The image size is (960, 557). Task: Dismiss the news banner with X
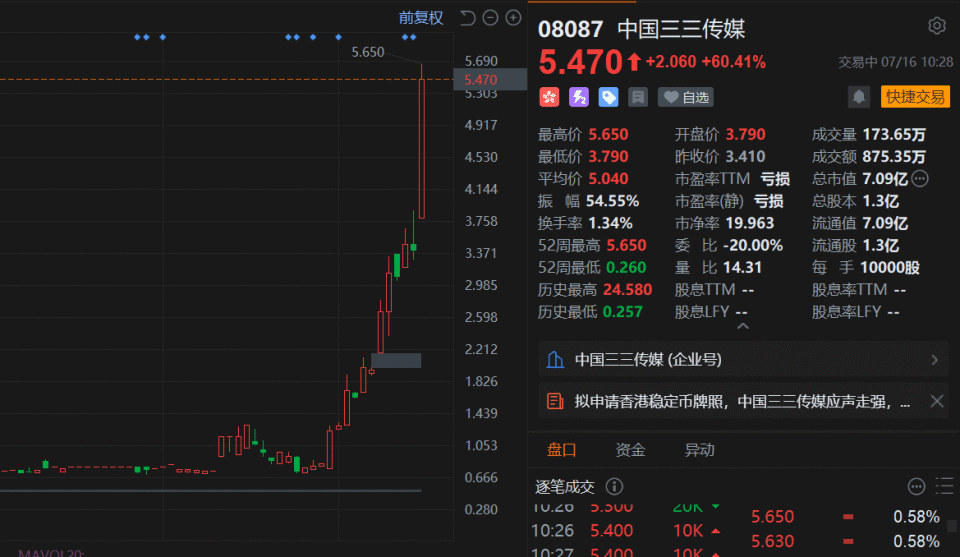coord(936,401)
